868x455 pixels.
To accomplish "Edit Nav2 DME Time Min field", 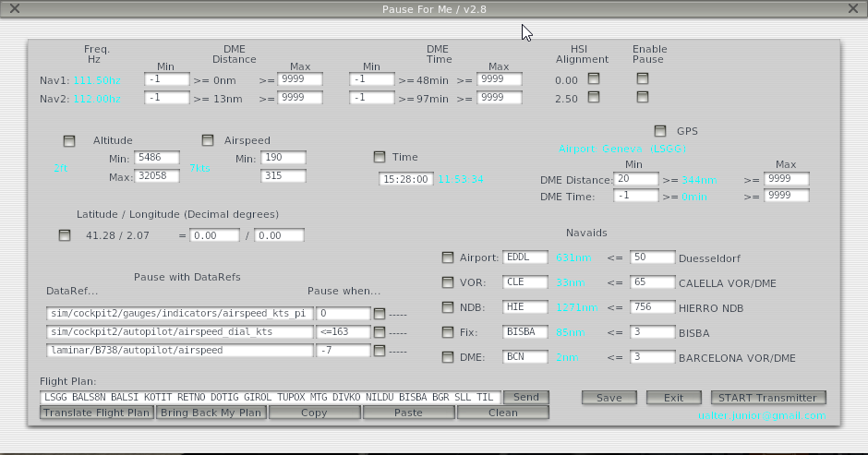I will [x=372, y=98].
